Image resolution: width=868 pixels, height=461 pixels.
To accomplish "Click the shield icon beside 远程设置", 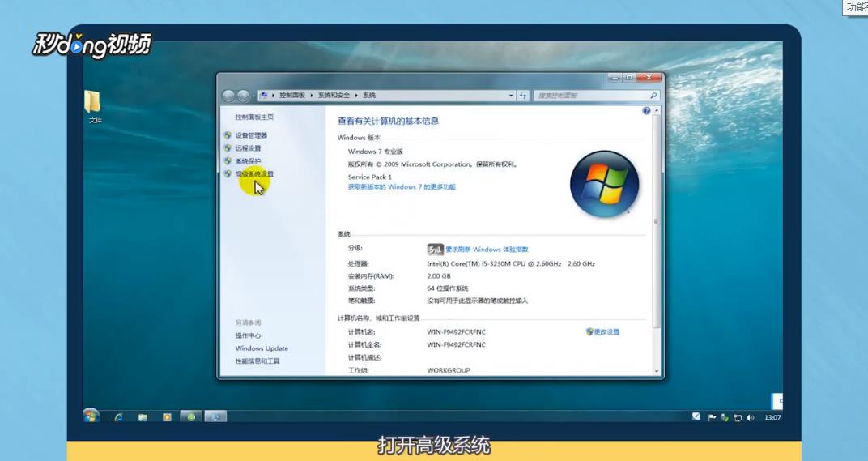I will coord(228,148).
